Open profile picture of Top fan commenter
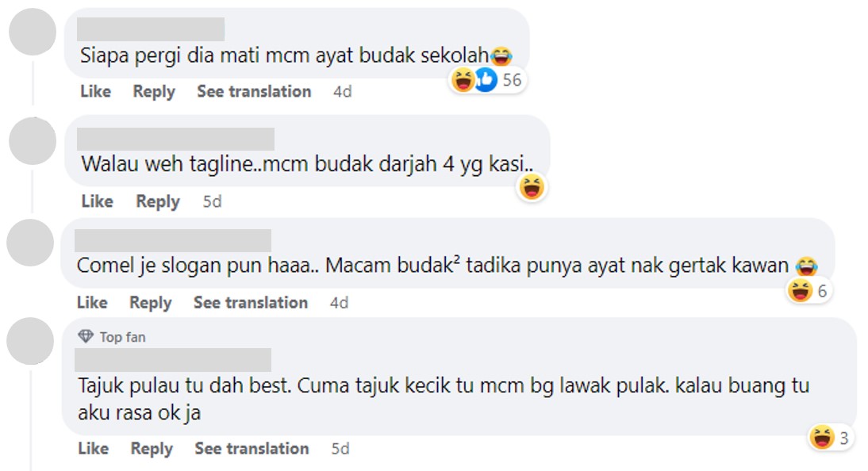Viewport: 868px width, 471px height. [31, 341]
